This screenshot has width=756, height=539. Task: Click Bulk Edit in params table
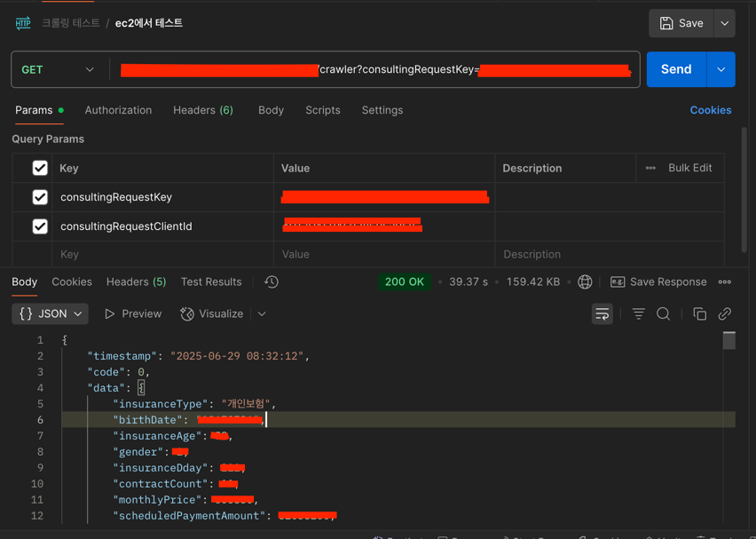pyautogui.click(x=690, y=168)
